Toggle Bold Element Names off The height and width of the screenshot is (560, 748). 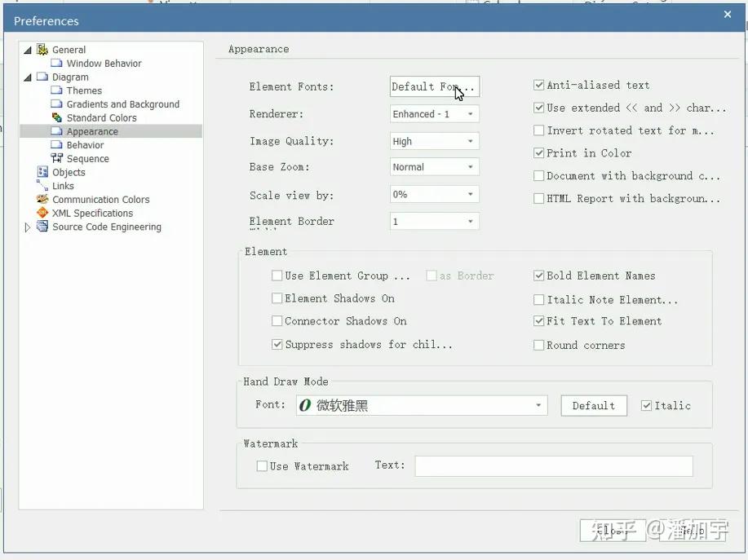[538, 276]
